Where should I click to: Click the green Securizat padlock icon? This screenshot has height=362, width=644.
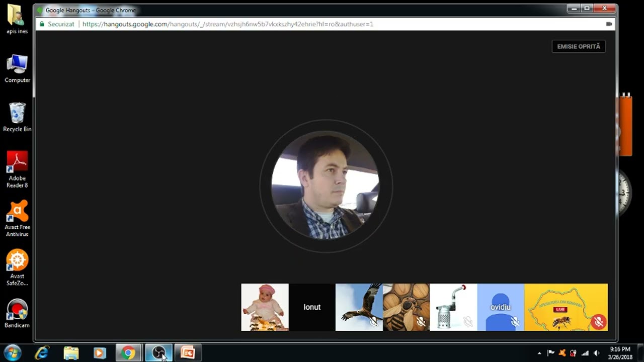coord(42,24)
